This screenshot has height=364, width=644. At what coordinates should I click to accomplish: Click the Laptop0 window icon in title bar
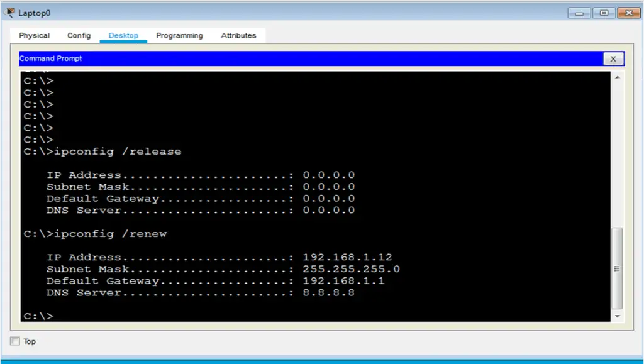[x=10, y=13]
